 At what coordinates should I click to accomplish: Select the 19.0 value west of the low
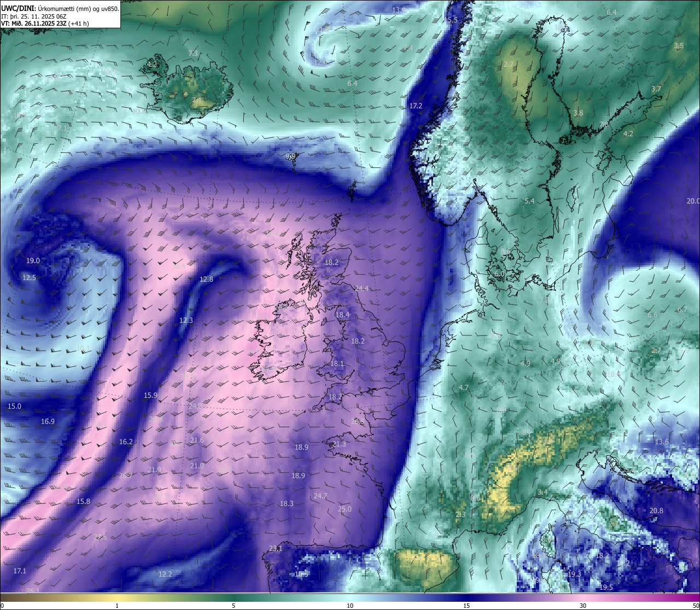click(33, 261)
